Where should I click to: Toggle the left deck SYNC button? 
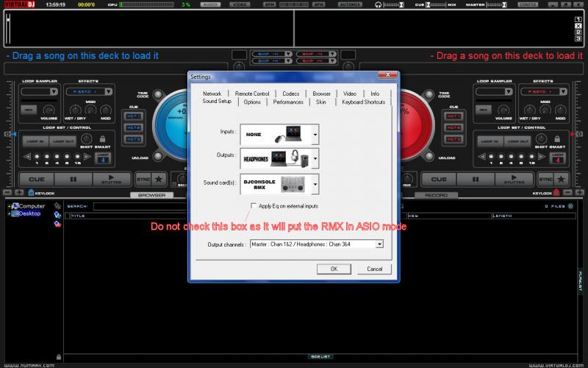(x=143, y=180)
